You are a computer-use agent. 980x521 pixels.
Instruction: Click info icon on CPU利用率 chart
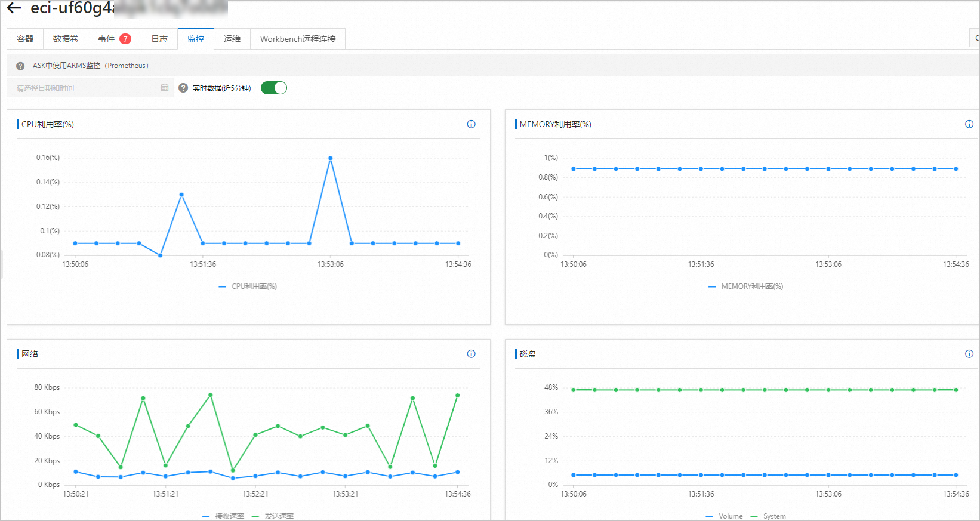471,124
